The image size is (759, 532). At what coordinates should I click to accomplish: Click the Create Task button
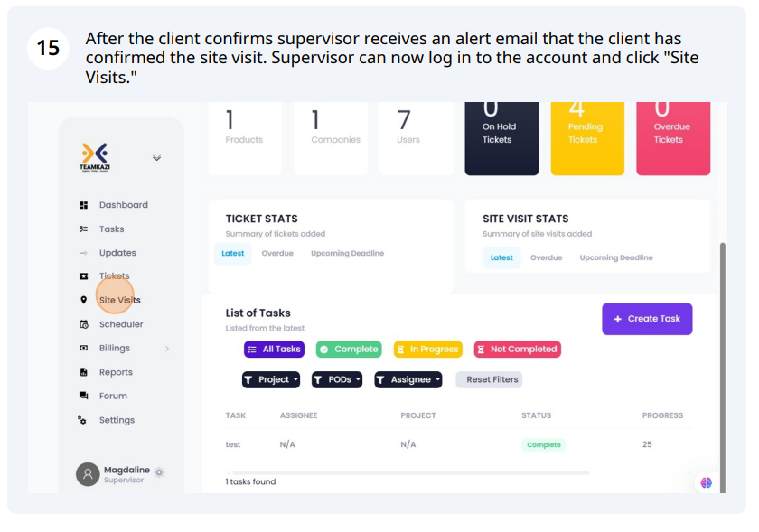tap(647, 319)
